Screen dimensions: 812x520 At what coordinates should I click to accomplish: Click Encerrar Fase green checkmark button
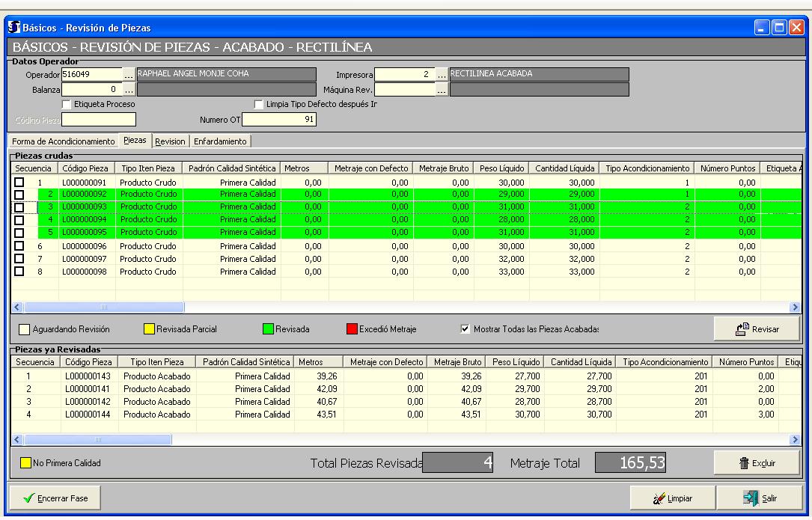pyautogui.click(x=53, y=498)
